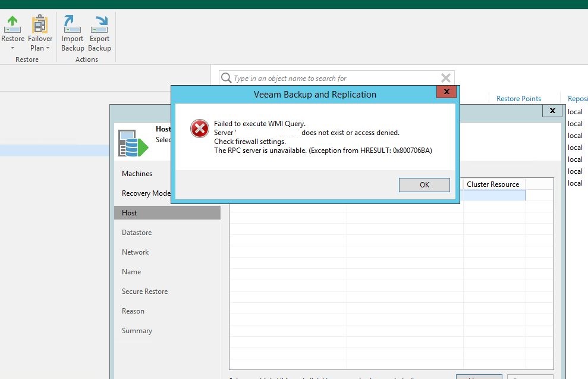
Task: Close the restore wizard window
Action: point(552,111)
